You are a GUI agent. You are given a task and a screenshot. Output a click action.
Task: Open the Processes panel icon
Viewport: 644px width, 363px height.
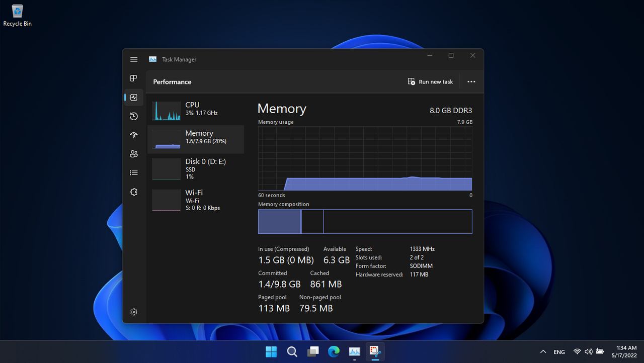click(x=134, y=78)
